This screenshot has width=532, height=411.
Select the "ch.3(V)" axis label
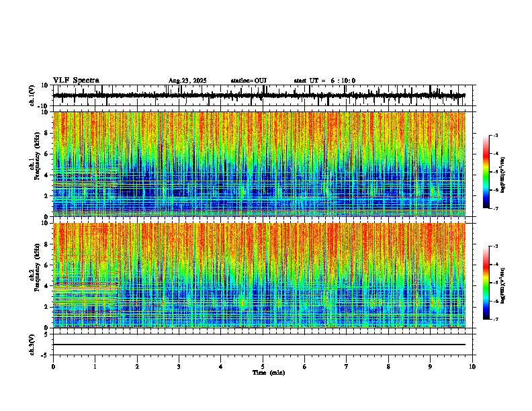point(32,345)
